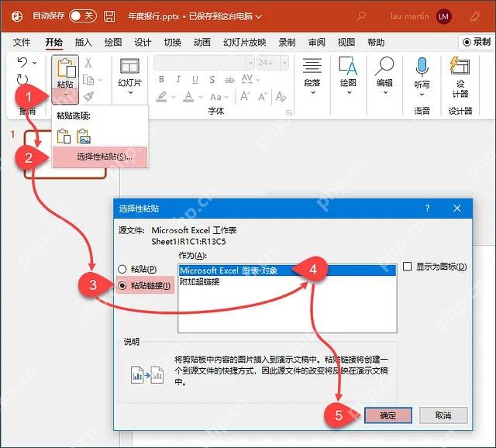The height and width of the screenshot is (448, 496).
Task: Click the 录制 button at right
Action: point(477,42)
